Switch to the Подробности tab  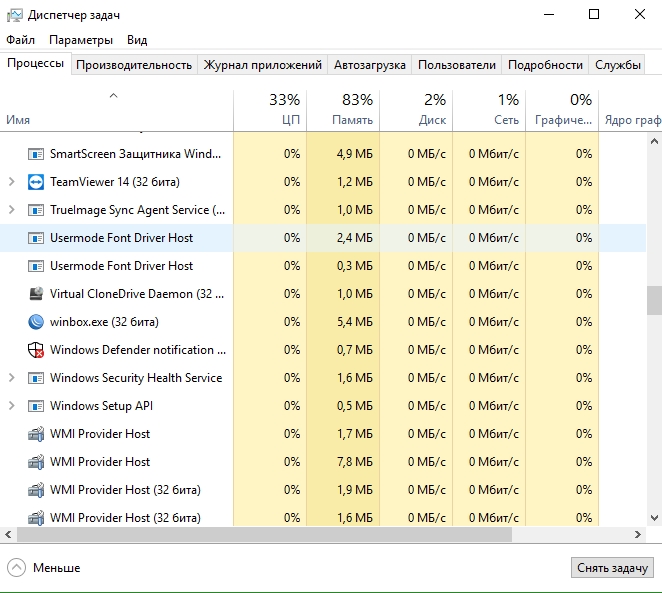[x=545, y=65]
